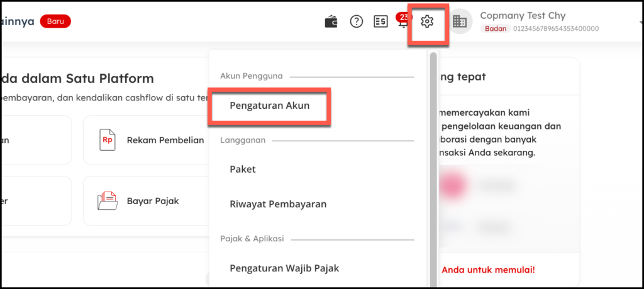
Task: Click the company building avatar icon
Action: tap(460, 22)
